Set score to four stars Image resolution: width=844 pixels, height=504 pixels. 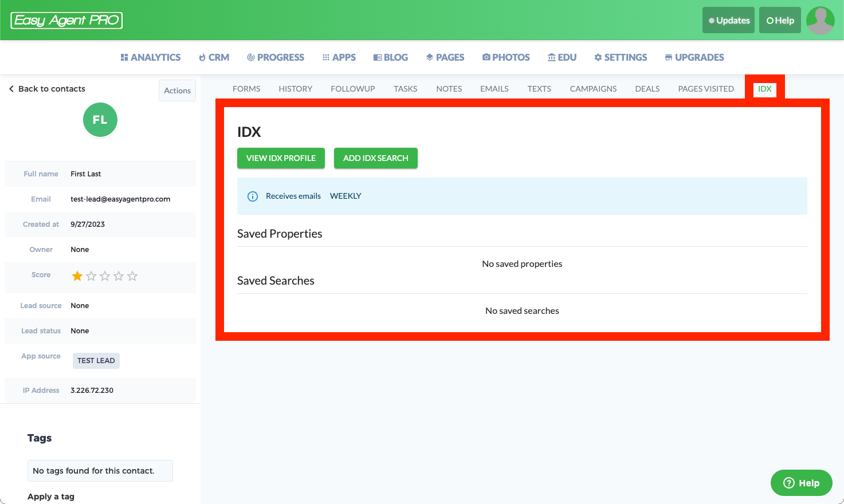click(119, 276)
